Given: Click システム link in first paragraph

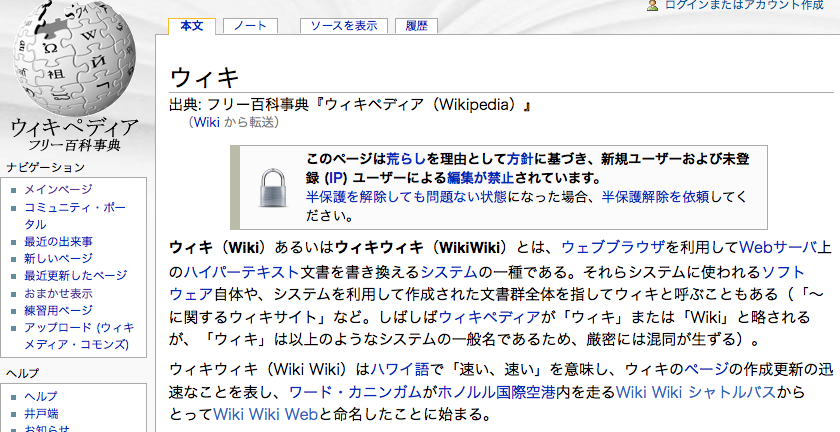Looking at the screenshot, I should 449,272.
